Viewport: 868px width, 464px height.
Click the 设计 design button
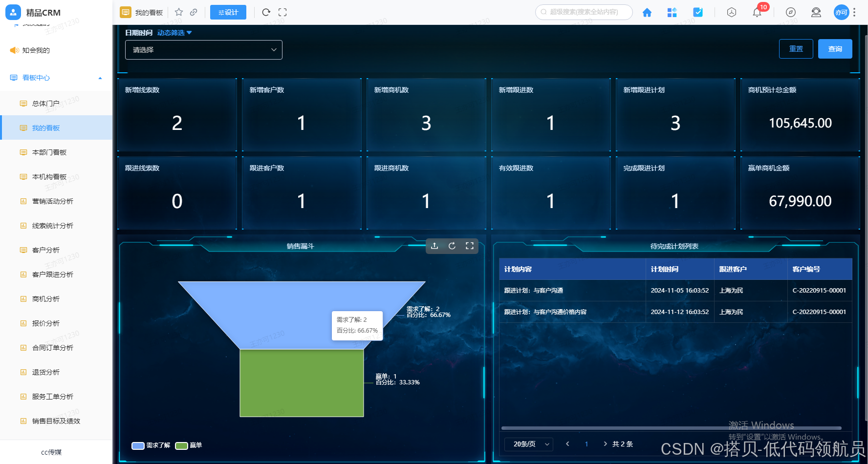(x=228, y=12)
